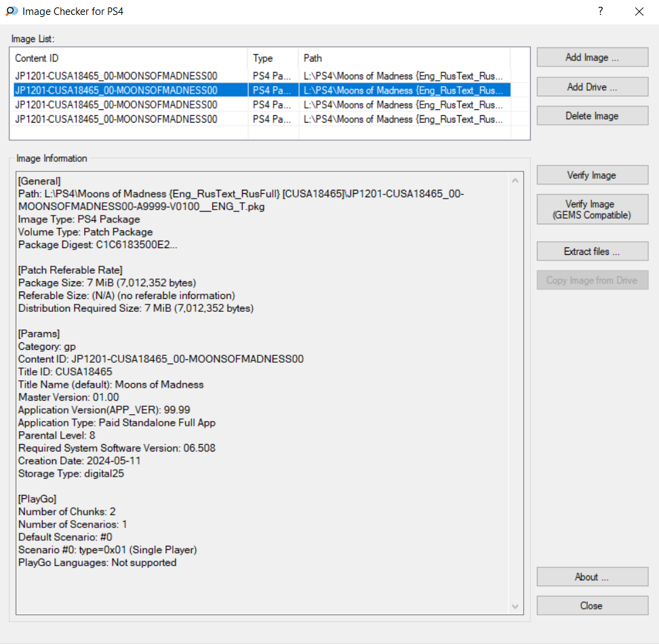Click the Image Checker app icon in title bar
Viewport: 659px width, 644px height.
12,12
